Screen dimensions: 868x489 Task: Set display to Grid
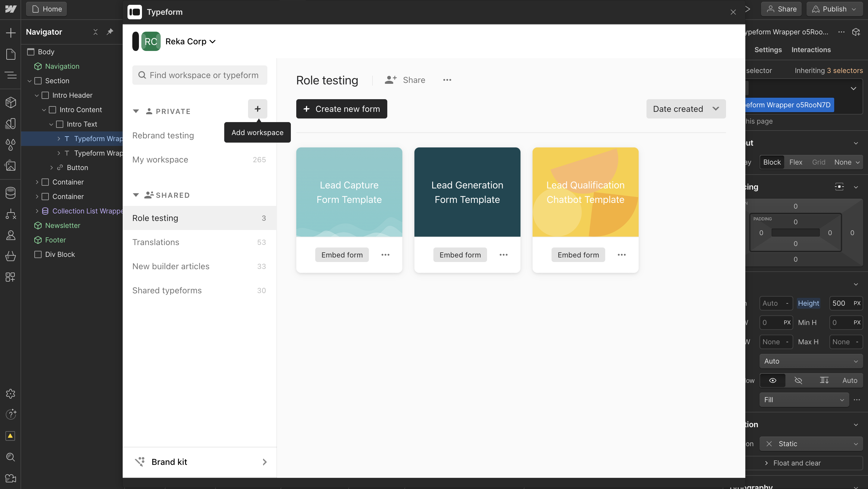click(819, 162)
